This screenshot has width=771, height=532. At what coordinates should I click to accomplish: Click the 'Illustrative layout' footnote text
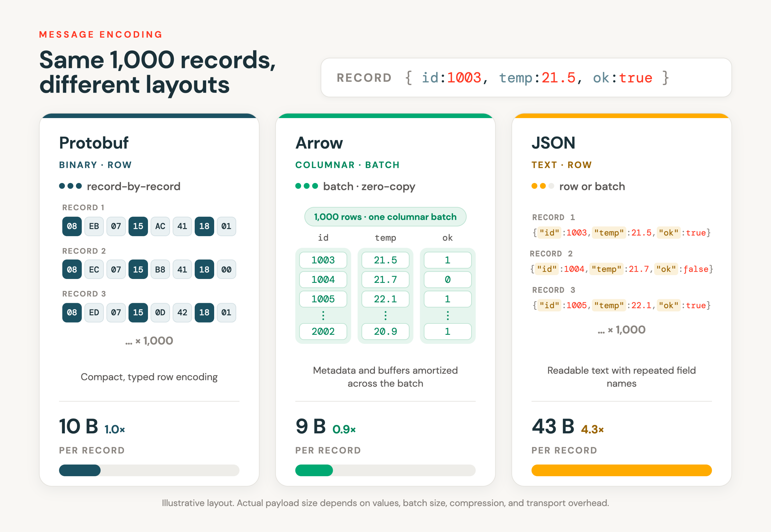coord(385,503)
